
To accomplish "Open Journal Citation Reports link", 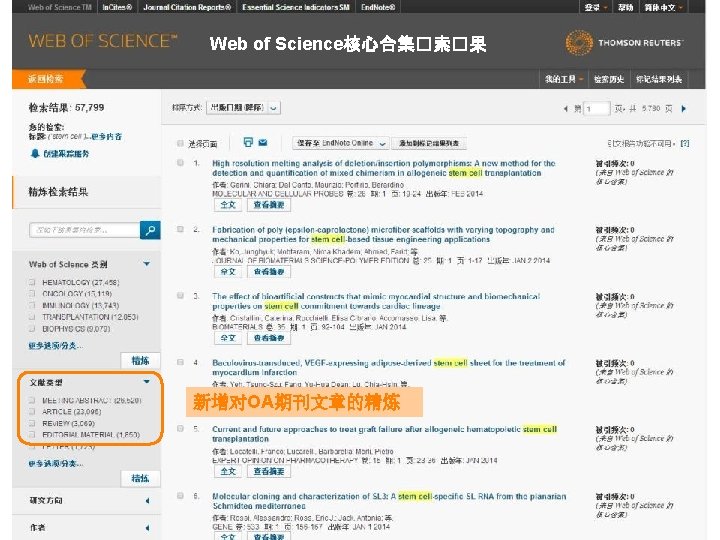I will click(187, 7).
